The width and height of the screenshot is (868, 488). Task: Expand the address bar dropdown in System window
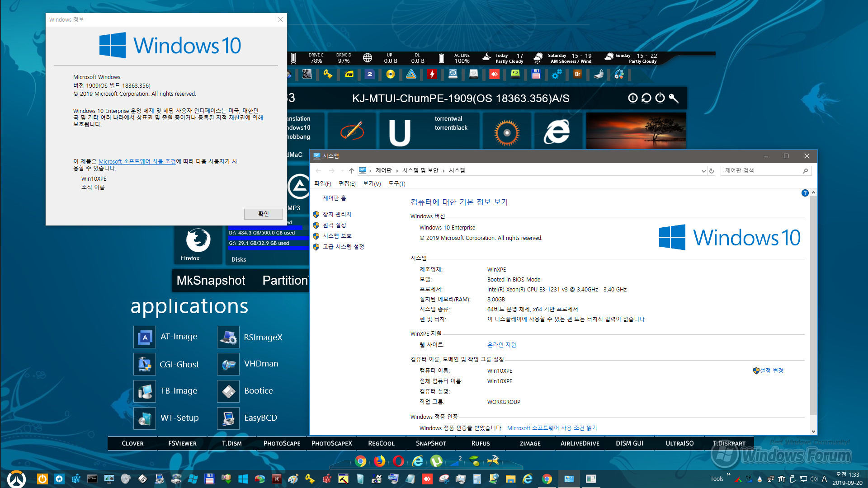pyautogui.click(x=703, y=171)
